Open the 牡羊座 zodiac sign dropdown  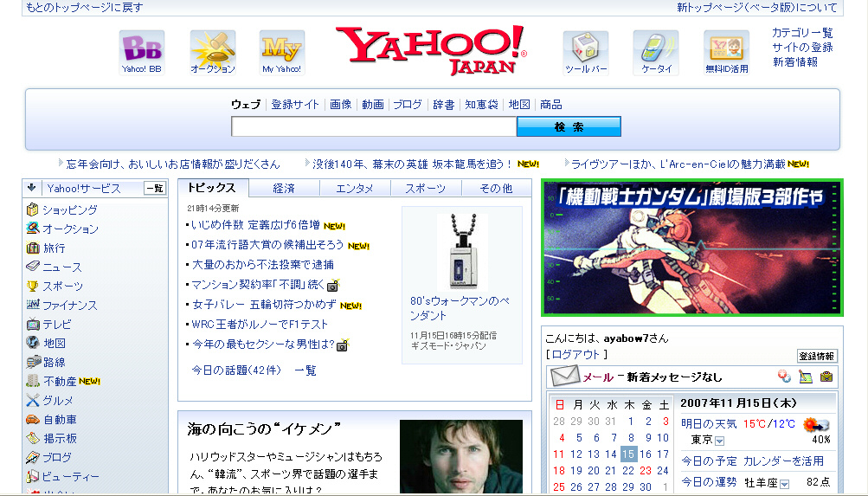784,485
